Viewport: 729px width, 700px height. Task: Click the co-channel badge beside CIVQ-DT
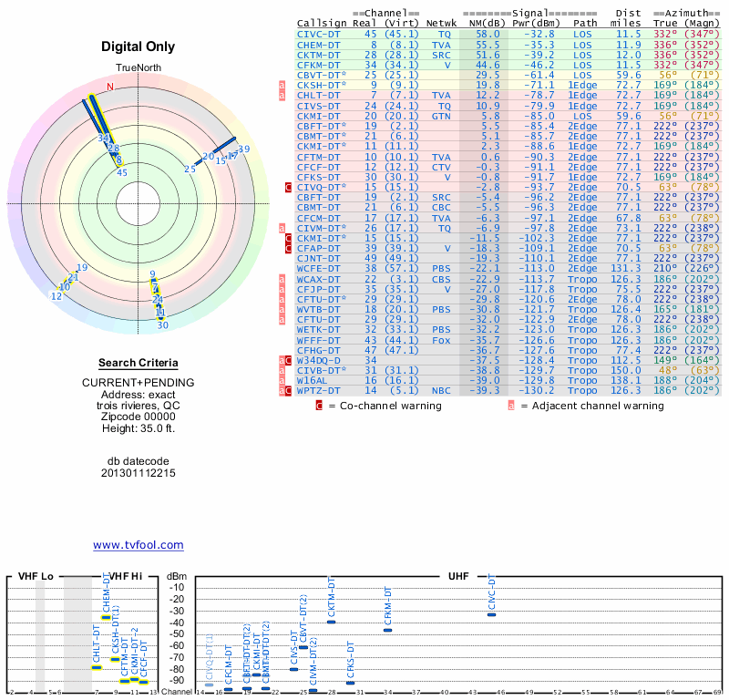pos(288,188)
